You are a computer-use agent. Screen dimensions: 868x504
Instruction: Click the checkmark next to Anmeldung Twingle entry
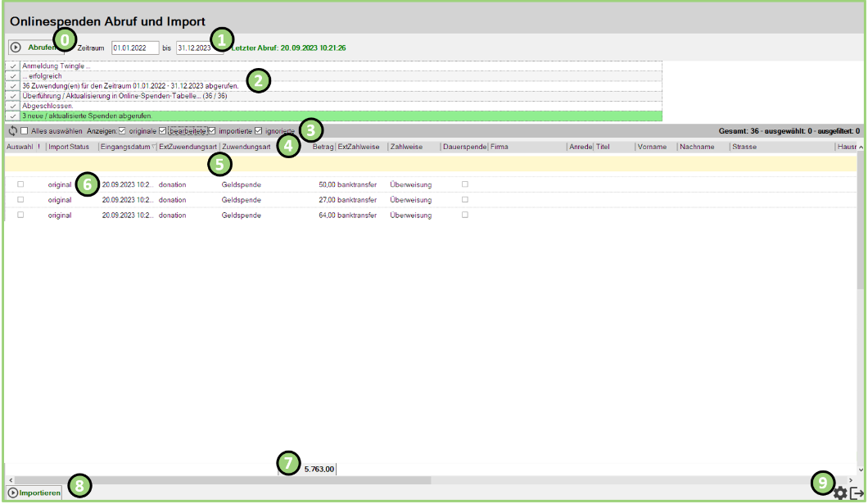point(11,65)
